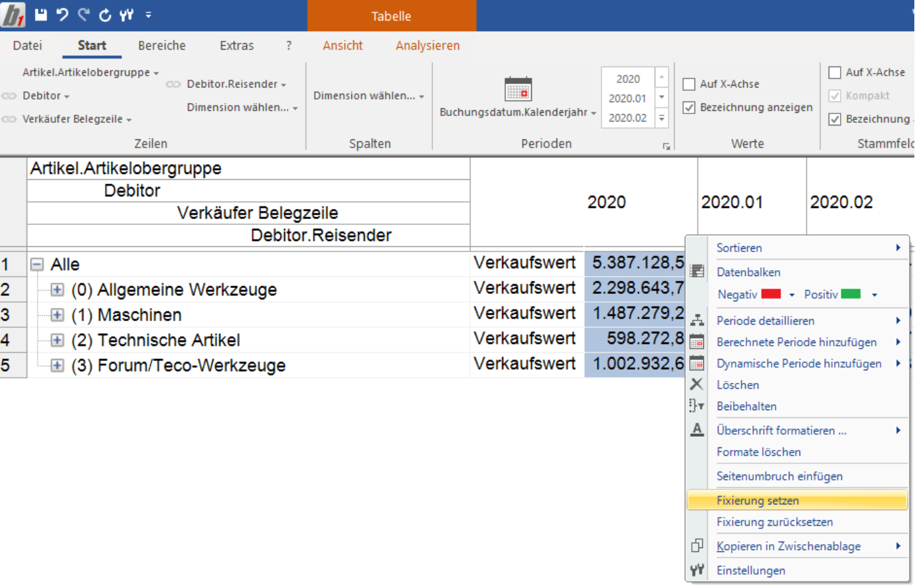Click the Beibehalten filter icon
The image size is (915, 588).
697,405
